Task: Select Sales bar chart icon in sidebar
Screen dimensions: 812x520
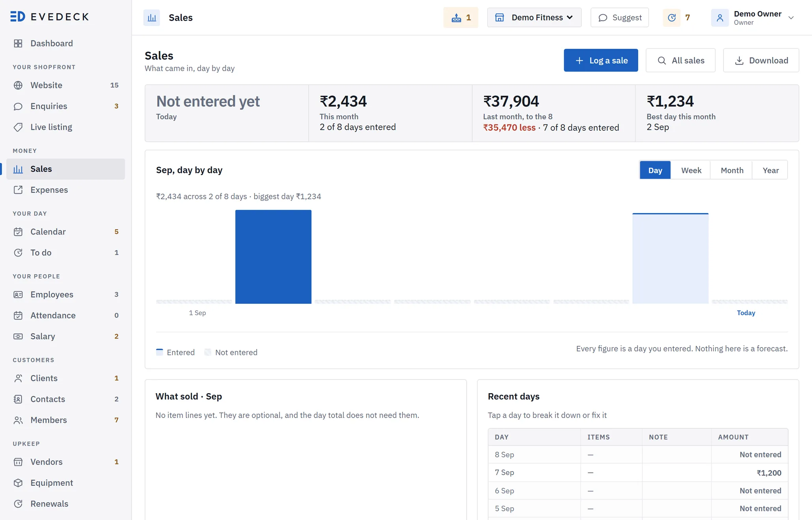Action: (18, 169)
